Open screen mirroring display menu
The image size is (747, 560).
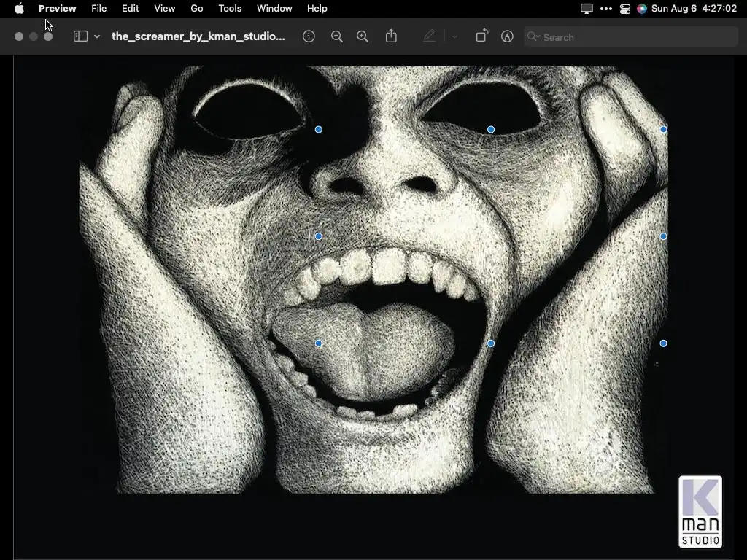pos(587,8)
